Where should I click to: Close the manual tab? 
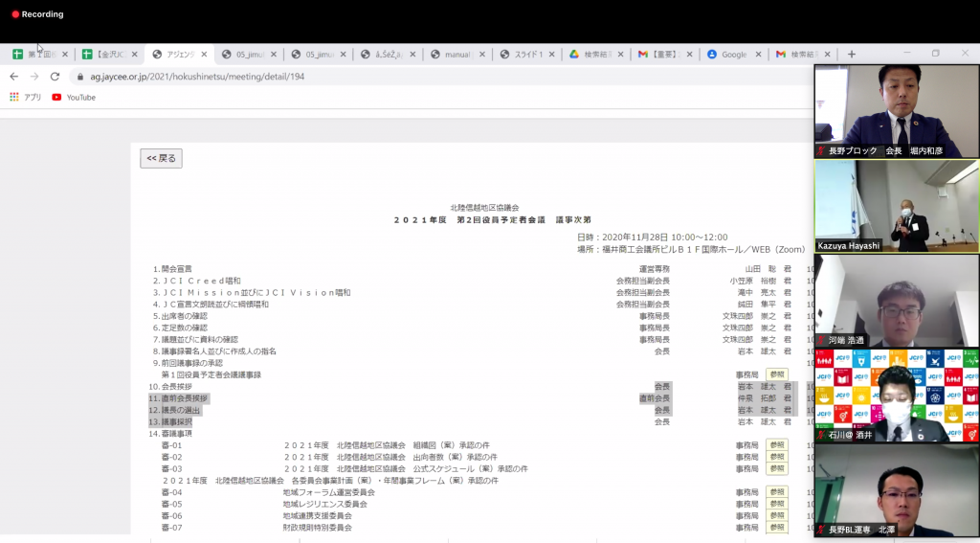(481, 55)
